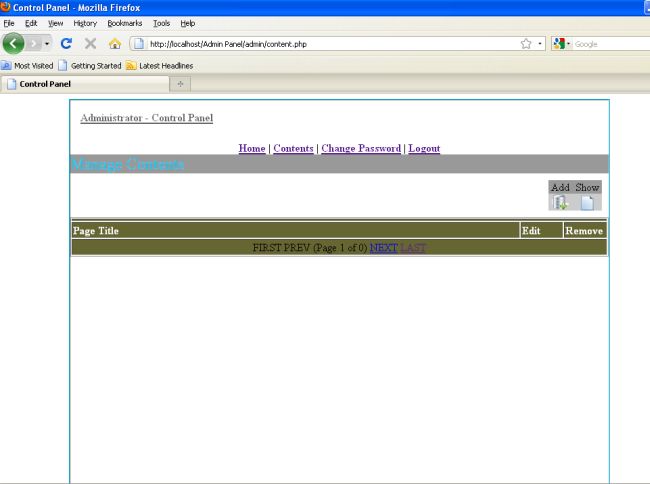The width and height of the screenshot is (650, 484).
Task: Open the History menu
Action: [85, 23]
